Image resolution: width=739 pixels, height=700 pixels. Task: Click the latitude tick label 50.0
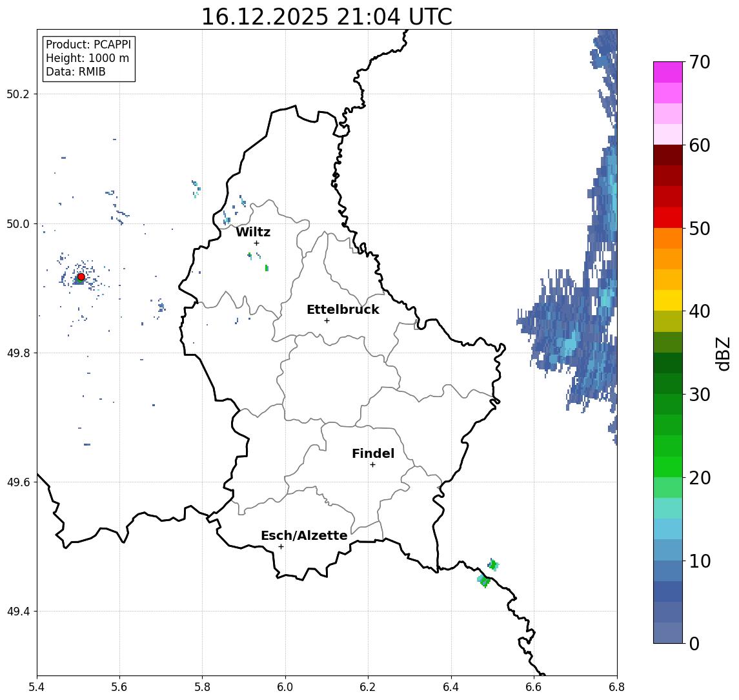tap(17, 223)
